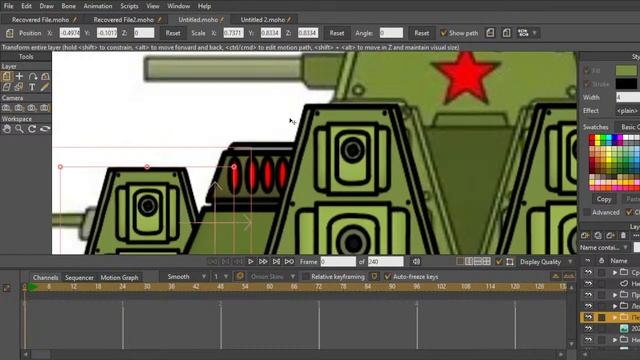Screen dimensions: 640x360
Task: Switch to the Motion Graph tab
Action: (x=119, y=278)
